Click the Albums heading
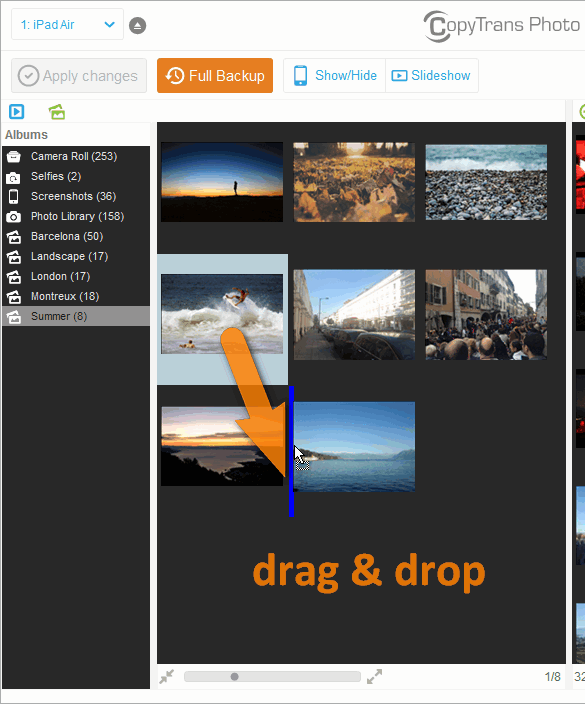The image size is (585, 704). pyautogui.click(x=26, y=135)
